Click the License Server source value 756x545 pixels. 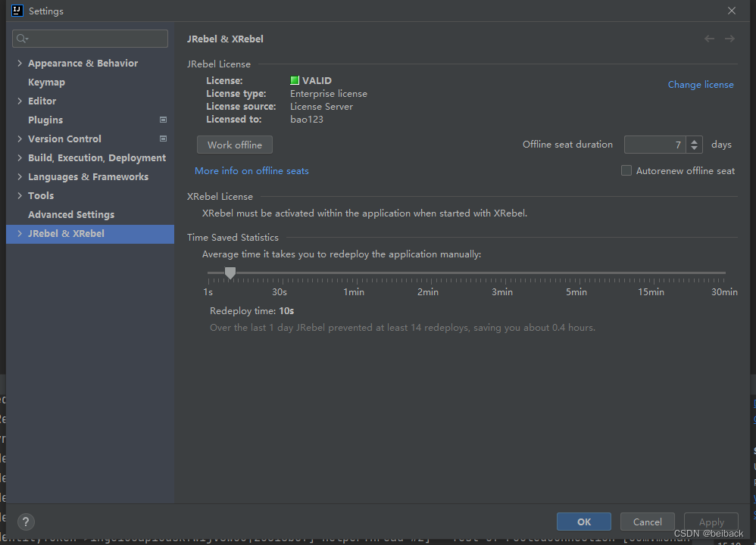coord(321,107)
